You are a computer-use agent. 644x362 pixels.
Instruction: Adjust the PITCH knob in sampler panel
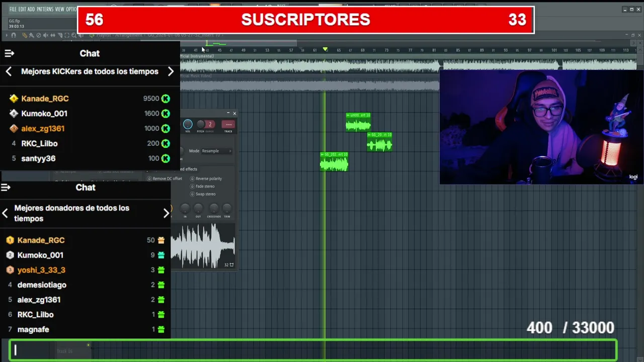tap(200, 124)
